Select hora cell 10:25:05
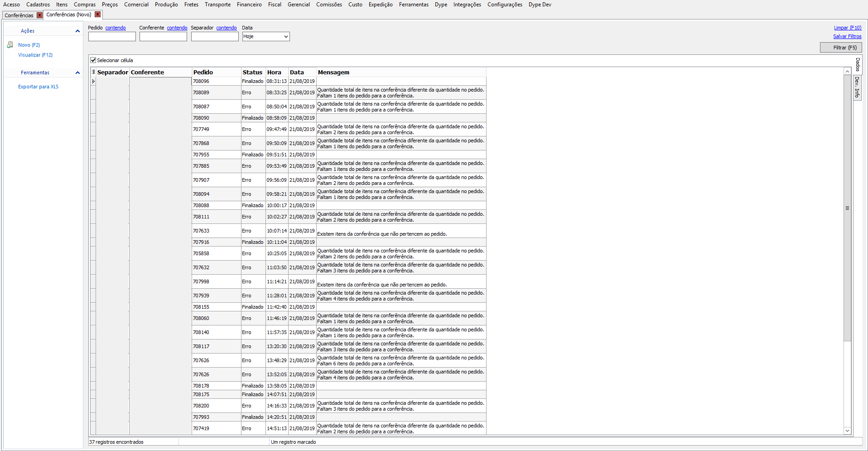 pyautogui.click(x=277, y=253)
